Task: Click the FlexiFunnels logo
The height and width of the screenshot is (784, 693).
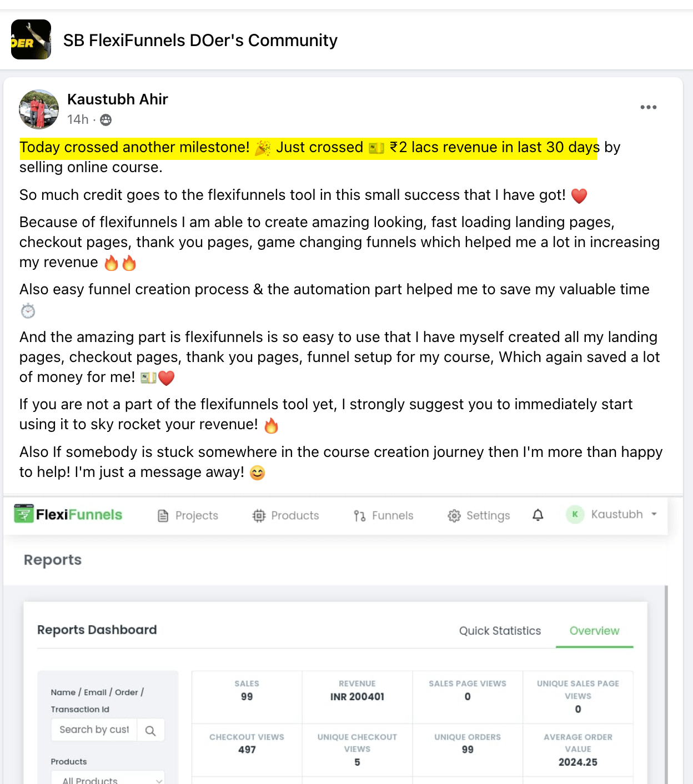Action: [x=68, y=515]
